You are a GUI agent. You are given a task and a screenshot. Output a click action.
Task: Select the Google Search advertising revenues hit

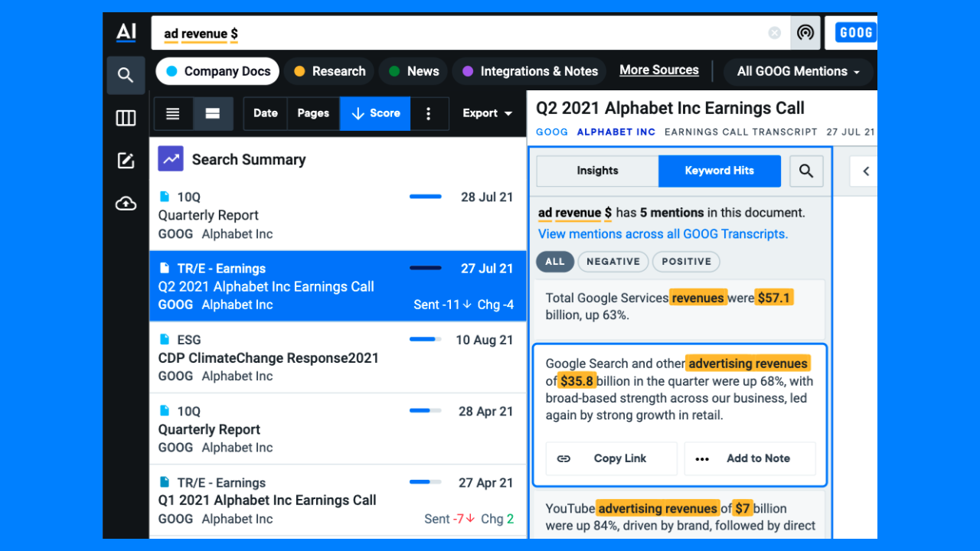point(680,415)
